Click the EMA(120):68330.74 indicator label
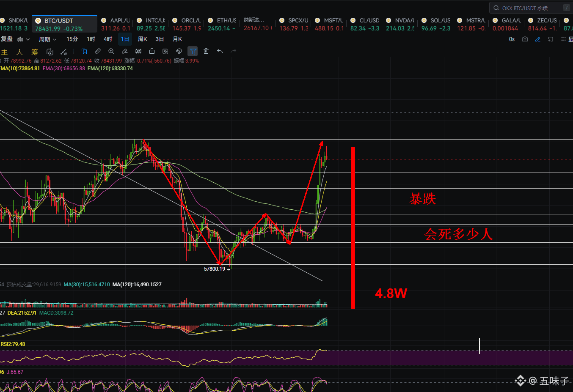The width and height of the screenshot is (573, 392). 110,69
